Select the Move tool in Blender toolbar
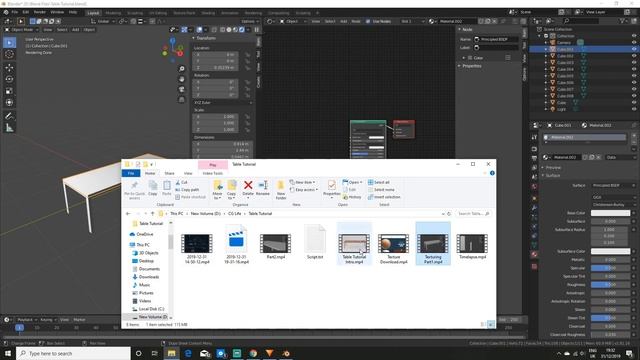The width and height of the screenshot is (640, 360). (x=9, y=68)
